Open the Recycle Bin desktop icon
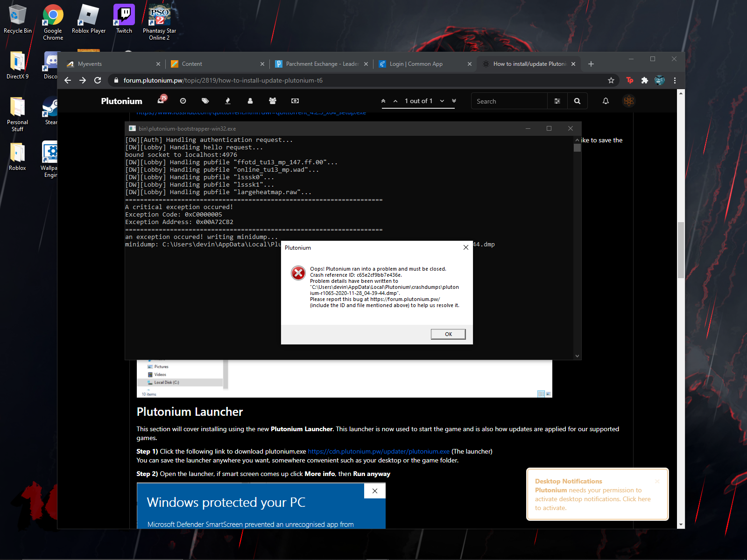The image size is (747, 560). click(18, 20)
